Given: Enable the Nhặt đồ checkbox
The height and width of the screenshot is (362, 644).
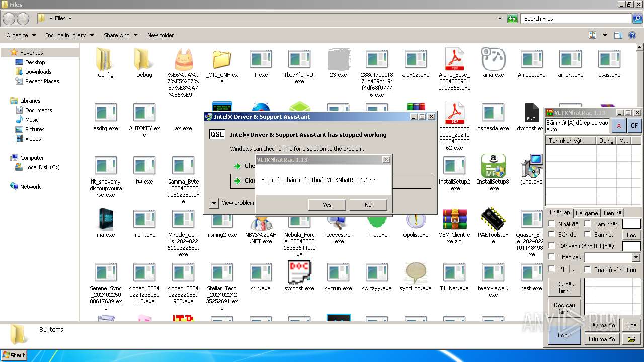Looking at the screenshot, I should point(552,224).
